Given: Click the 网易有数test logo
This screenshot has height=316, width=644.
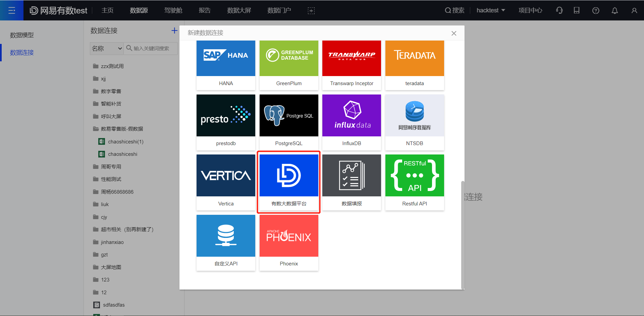Looking at the screenshot, I should [58, 10].
